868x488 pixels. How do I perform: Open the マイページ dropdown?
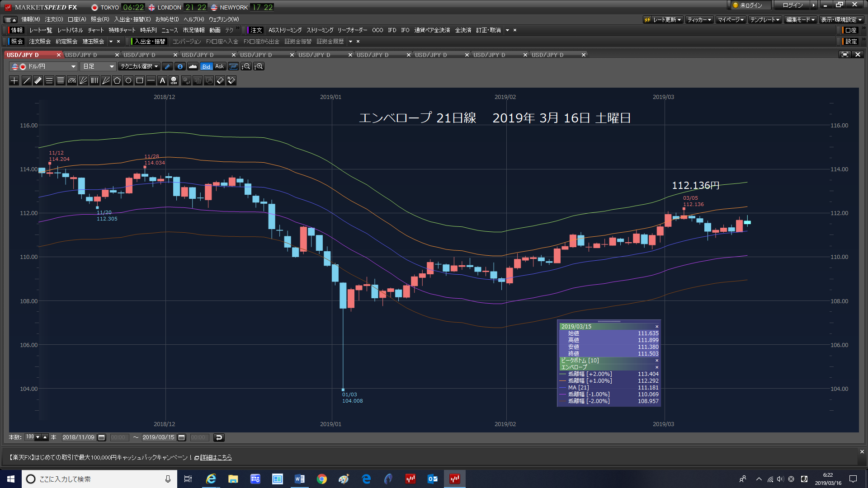[731, 19]
